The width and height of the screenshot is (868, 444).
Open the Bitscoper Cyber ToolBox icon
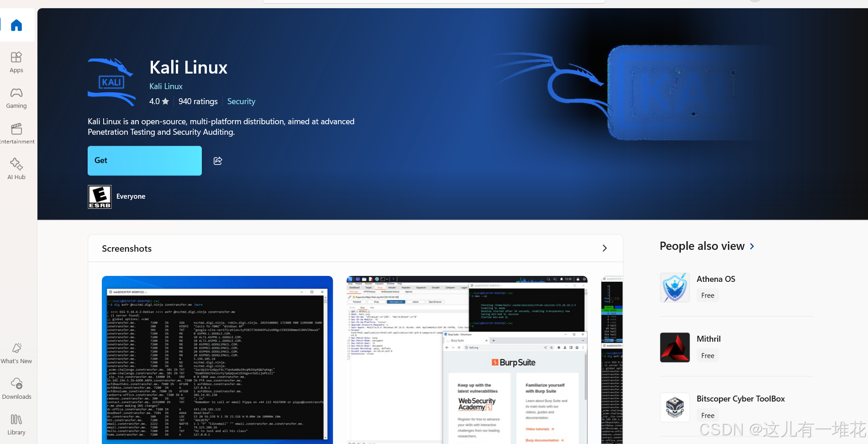(675, 407)
